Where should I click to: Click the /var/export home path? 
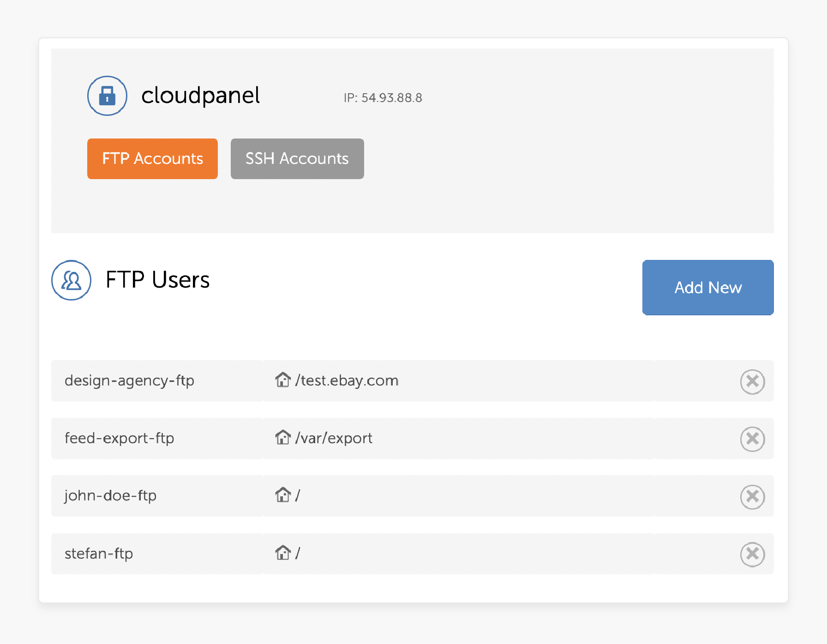[334, 438]
